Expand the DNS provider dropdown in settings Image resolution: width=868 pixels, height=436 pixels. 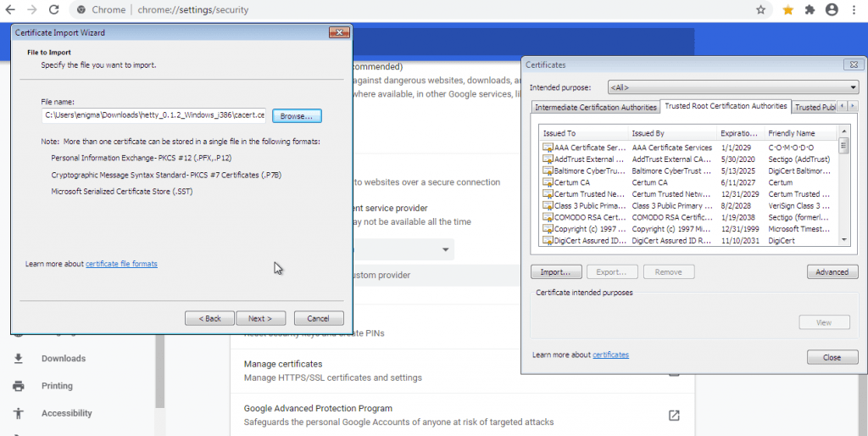(x=445, y=250)
